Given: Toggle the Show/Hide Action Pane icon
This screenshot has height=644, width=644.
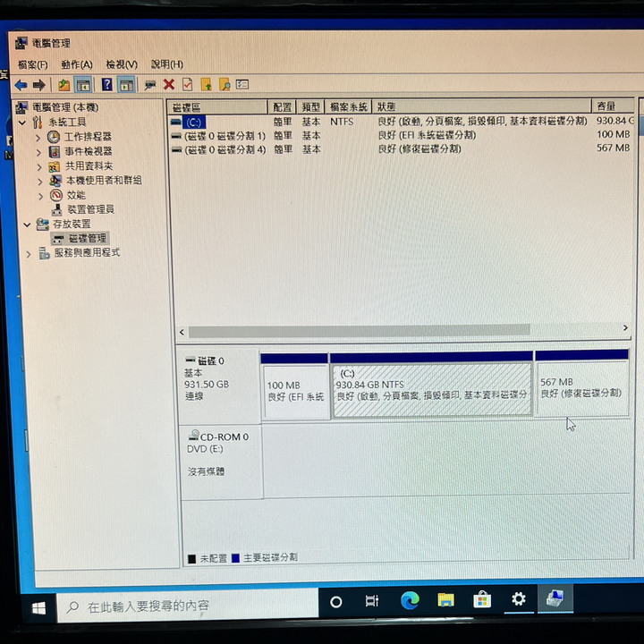Looking at the screenshot, I should 127,85.
